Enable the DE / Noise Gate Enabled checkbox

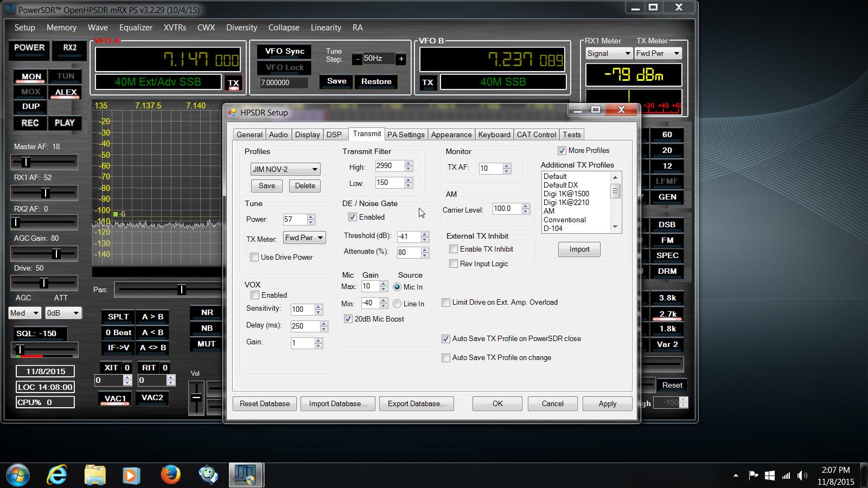point(353,217)
